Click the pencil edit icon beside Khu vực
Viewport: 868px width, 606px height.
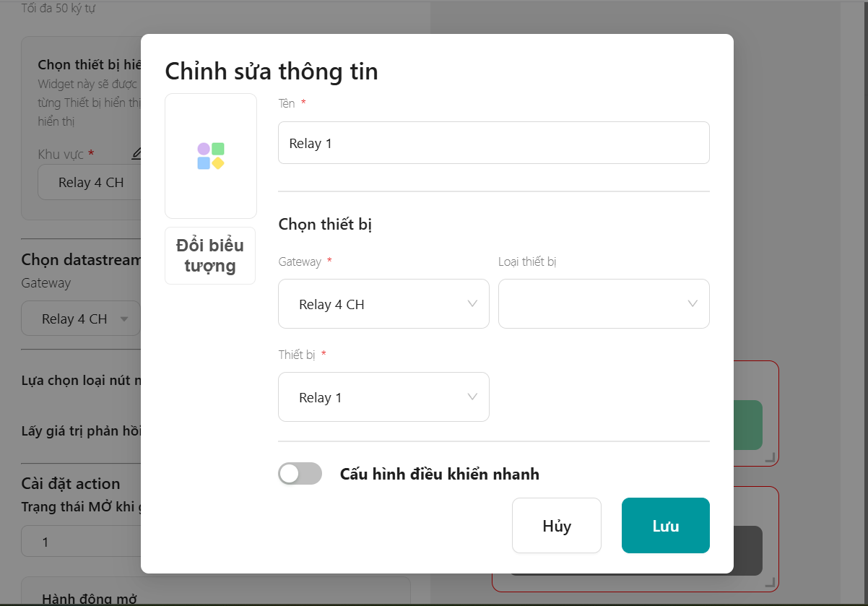click(136, 154)
